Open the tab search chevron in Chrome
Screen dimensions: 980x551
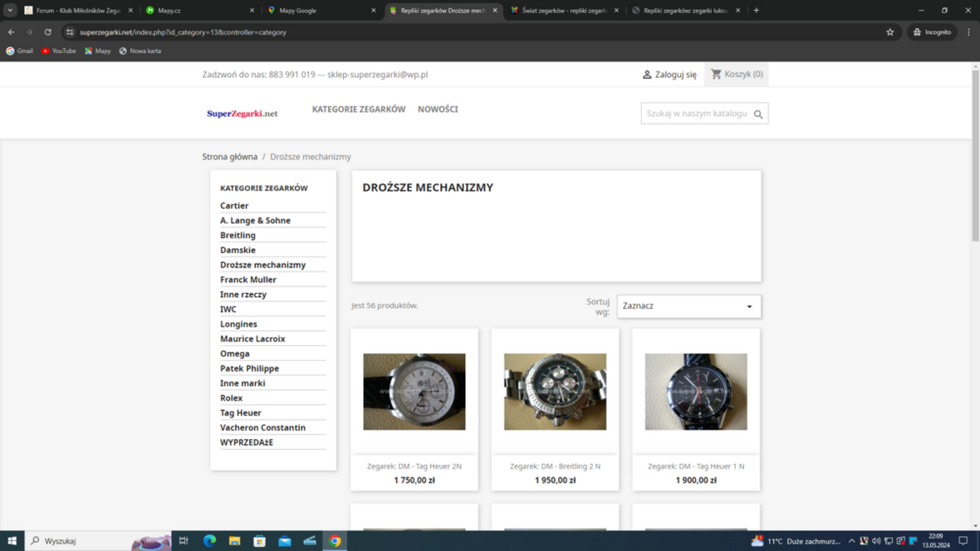tap(10, 10)
